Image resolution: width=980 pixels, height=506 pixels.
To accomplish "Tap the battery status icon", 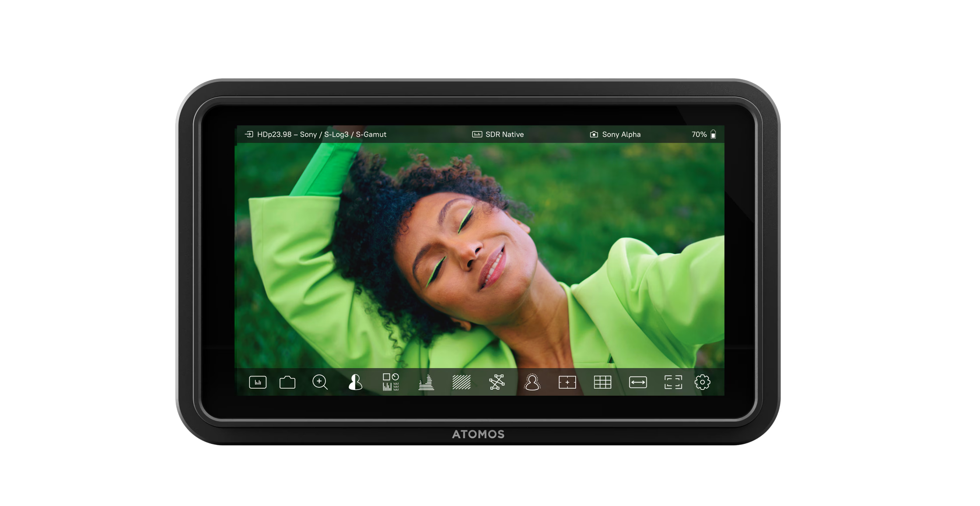I will (x=714, y=134).
